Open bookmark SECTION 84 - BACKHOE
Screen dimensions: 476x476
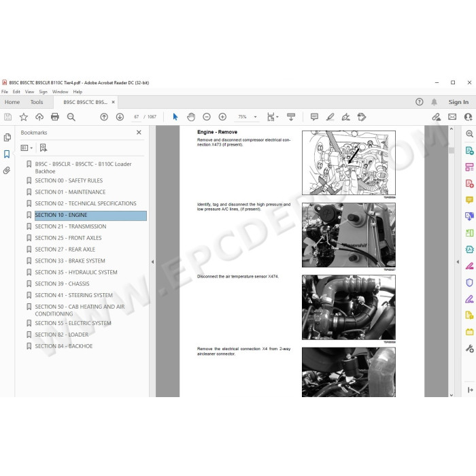pos(64,346)
